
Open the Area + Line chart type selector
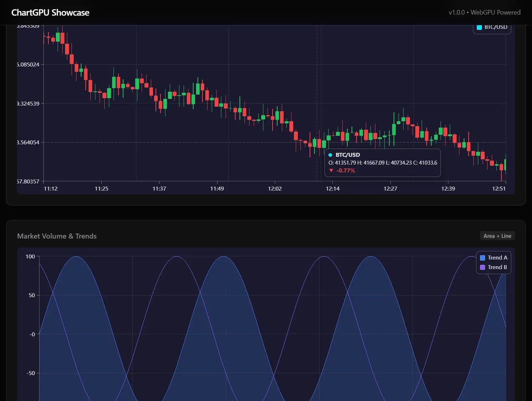coord(497,236)
